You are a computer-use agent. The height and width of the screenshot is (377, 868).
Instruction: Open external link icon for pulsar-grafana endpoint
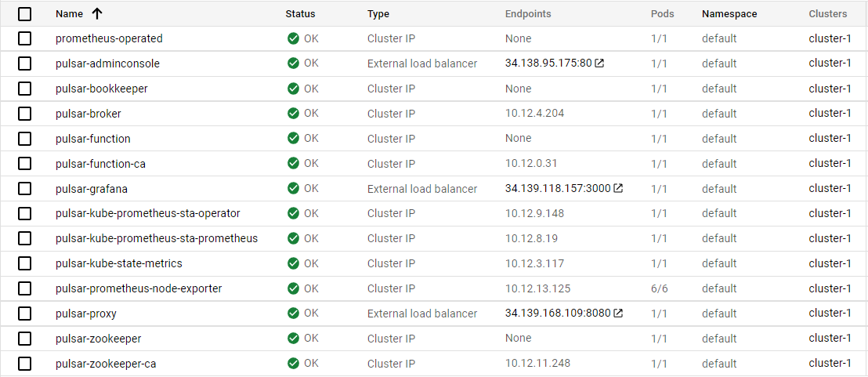(x=618, y=188)
